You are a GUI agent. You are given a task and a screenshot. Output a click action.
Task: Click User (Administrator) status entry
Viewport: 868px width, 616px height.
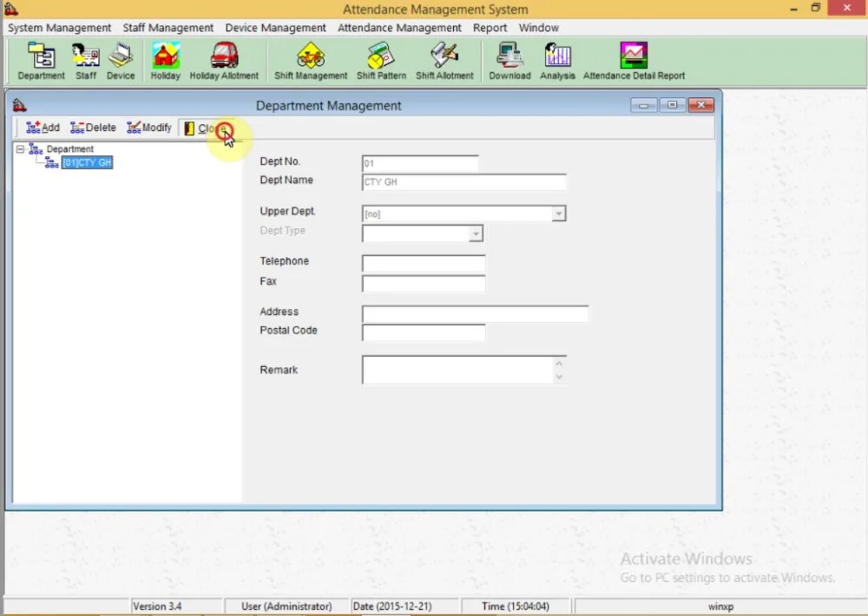click(286, 606)
